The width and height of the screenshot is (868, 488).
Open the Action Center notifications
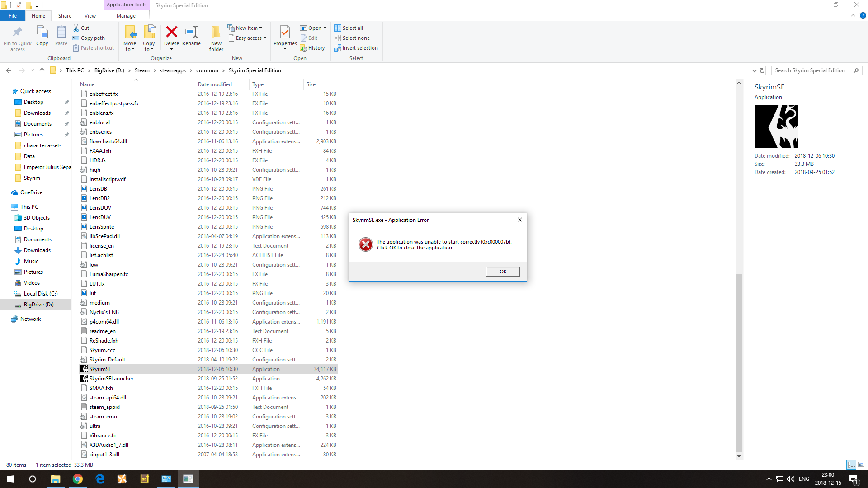[x=854, y=479]
